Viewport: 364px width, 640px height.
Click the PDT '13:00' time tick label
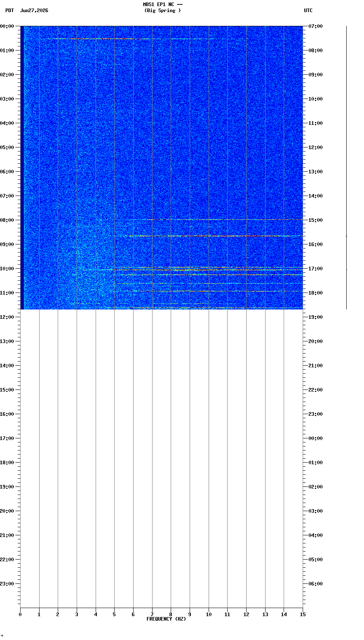[7, 341]
